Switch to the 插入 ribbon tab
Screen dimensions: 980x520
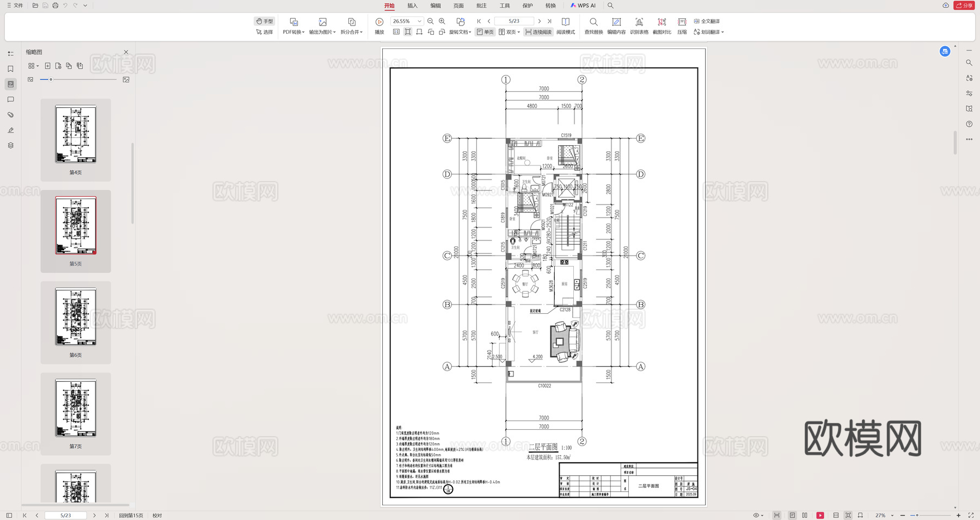pyautogui.click(x=412, y=5)
